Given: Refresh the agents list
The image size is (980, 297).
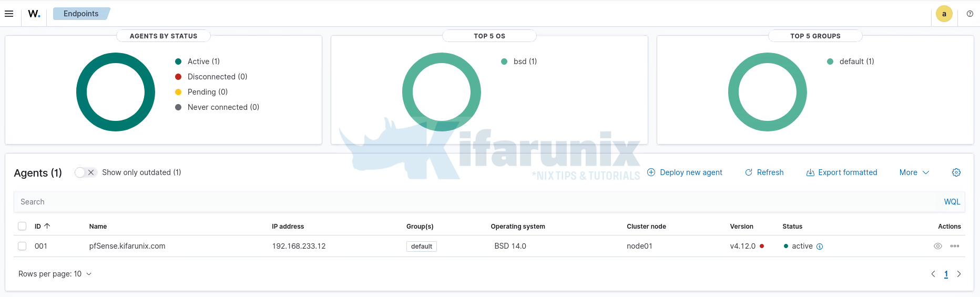Looking at the screenshot, I should click(x=764, y=172).
